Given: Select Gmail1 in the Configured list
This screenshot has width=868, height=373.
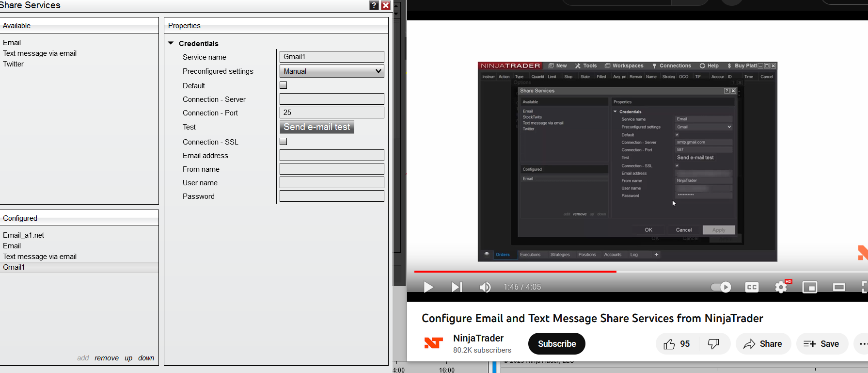Looking at the screenshot, I should [x=79, y=267].
